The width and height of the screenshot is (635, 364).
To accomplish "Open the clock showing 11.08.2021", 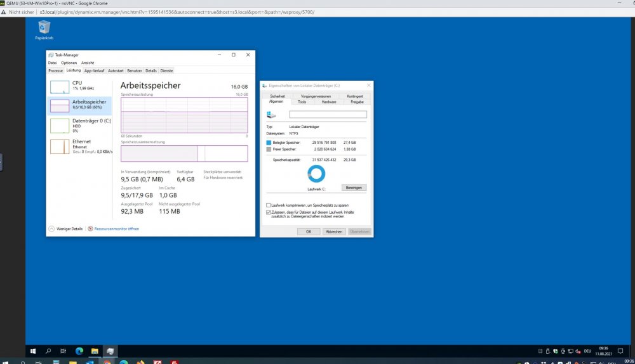I will coord(603,351).
